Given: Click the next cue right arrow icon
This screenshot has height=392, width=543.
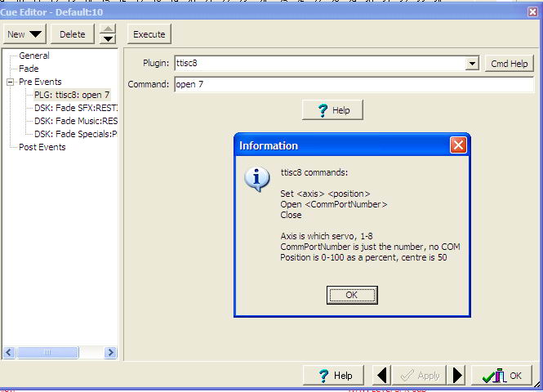Looking at the screenshot, I should tap(458, 375).
